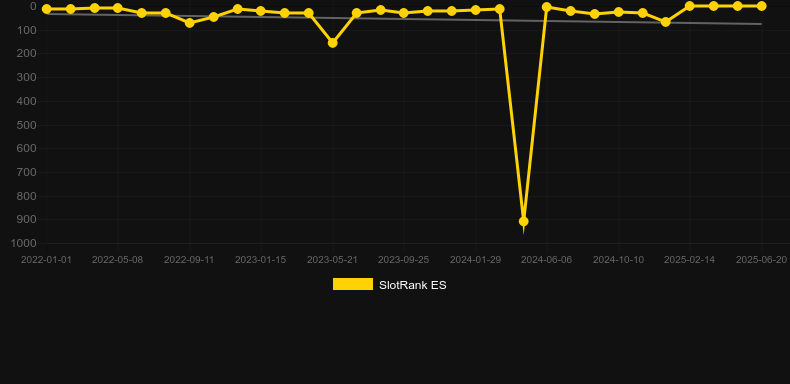This screenshot has height=384, width=790.
Task: Click the 2022-05-08 x-axis date label
Action: (117, 260)
